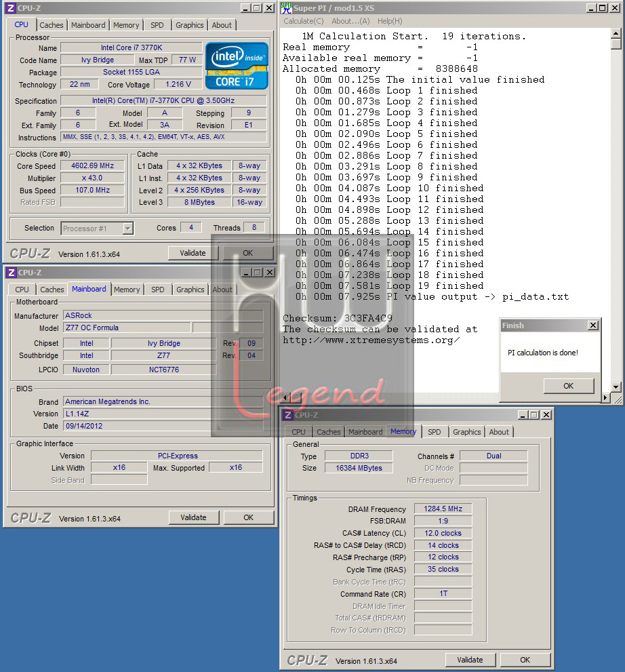The width and height of the screenshot is (625, 672).
Task: Click Validate in the Memory CPU-Z window
Action: [470, 660]
